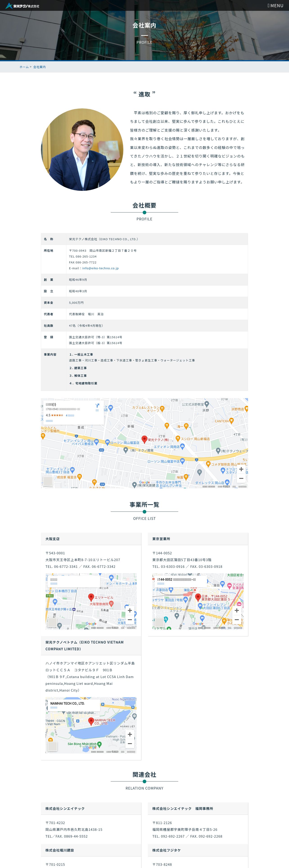Toggle satellite thumbnail on the Vietnam office map
The width and height of the screenshot is (289, 868).
click(52, 746)
